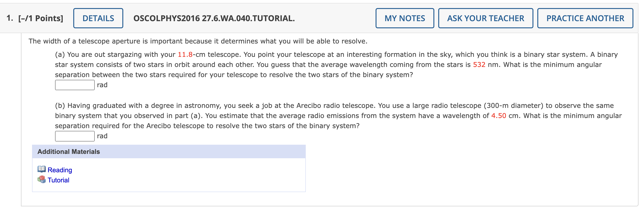Open the Reading link

pos(59,170)
